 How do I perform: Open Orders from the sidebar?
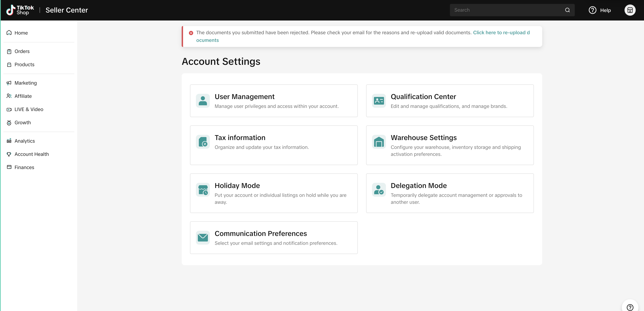coord(22,51)
